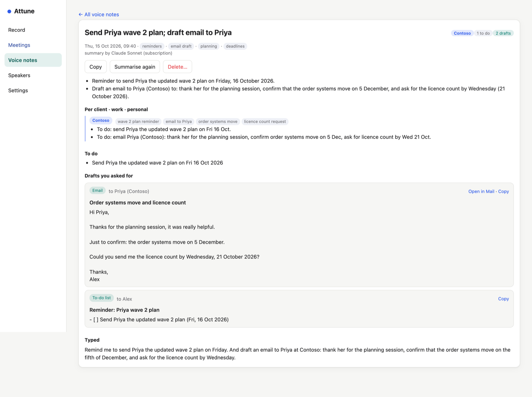Click 'Per client · work · personal' heading
The height and width of the screenshot is (397, 532).
pos(116,109)
